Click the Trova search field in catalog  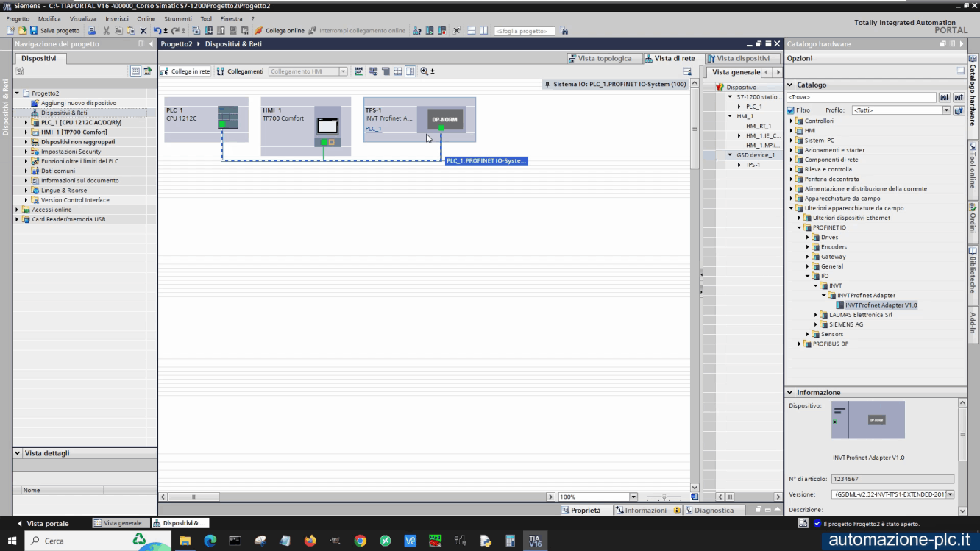point(861,97)
